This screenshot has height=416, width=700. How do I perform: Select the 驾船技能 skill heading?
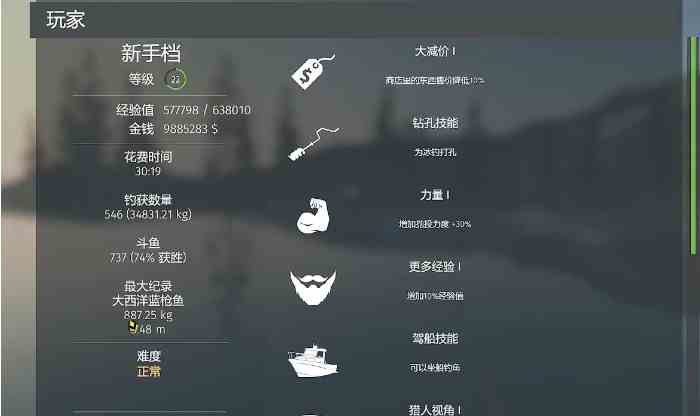click(x=435, y=338)
